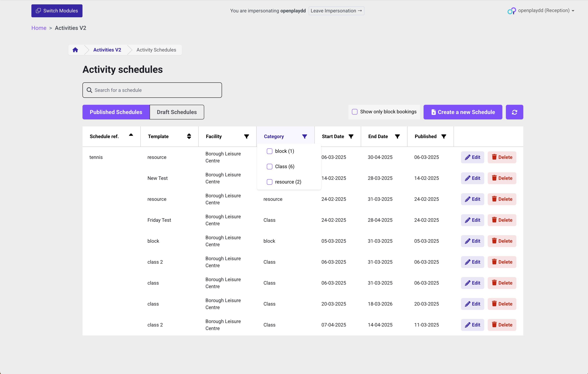
Task: Toggle the Template column sort arrows
Action: [189, 136]
